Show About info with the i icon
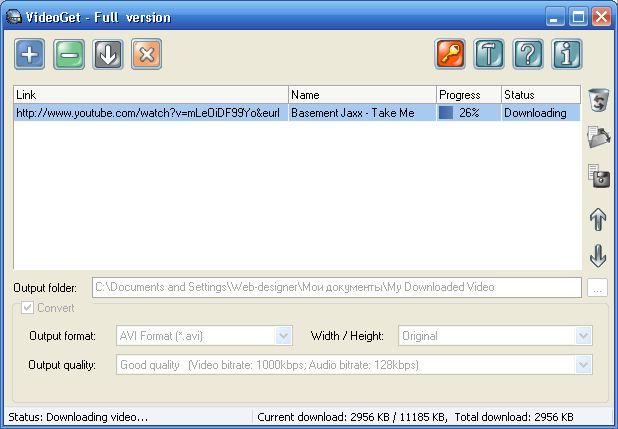The image size is (618, 429). pyautogui.click(x=567, y=54)
